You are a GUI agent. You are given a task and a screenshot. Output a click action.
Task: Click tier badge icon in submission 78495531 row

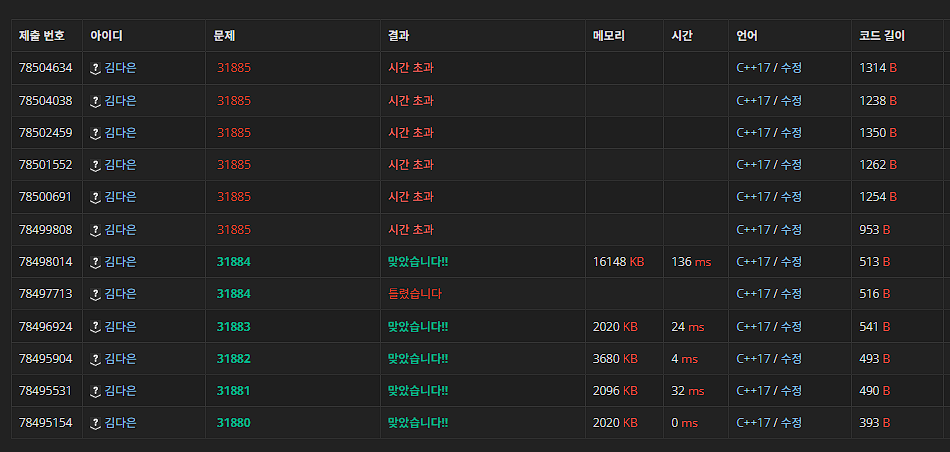click(95, 391)
